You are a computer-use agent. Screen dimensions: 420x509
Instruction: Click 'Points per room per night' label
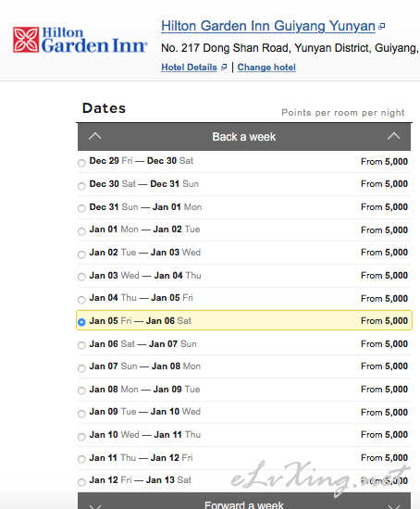[342, 113]
